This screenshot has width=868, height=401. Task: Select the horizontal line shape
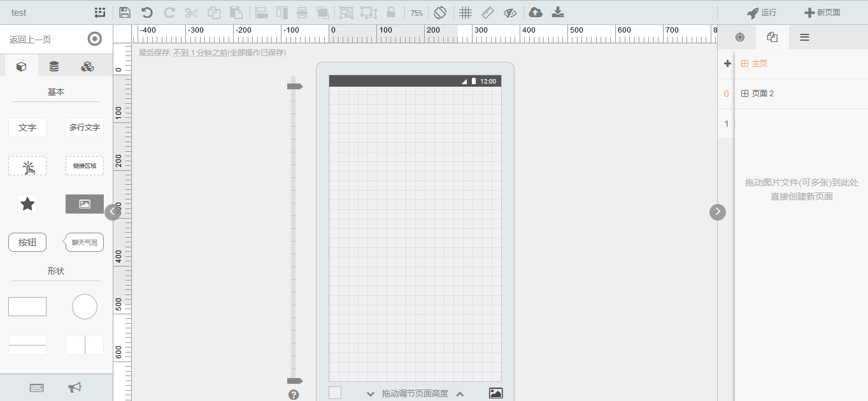click(27, 345)
